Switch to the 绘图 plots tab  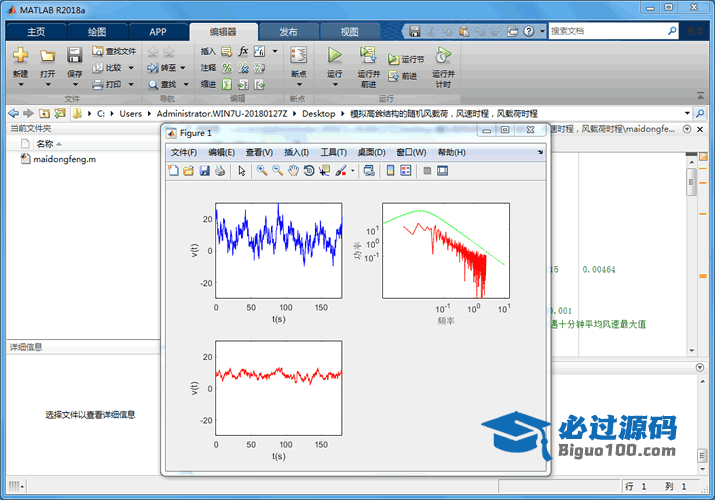97,32
